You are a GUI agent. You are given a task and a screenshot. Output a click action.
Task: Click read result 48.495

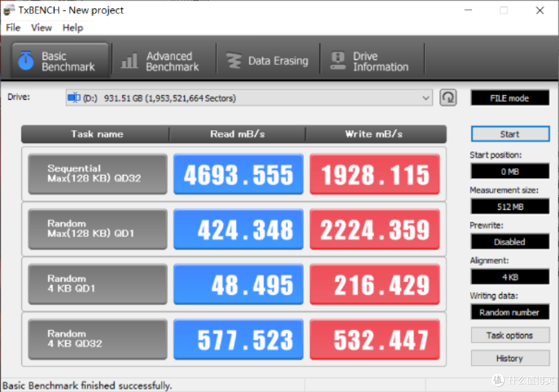pyautogui.click(x=238, y=284)
